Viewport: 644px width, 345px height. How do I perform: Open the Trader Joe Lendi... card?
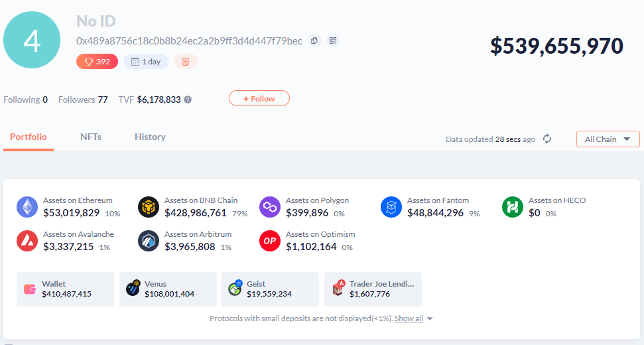[x=373, y=289]
